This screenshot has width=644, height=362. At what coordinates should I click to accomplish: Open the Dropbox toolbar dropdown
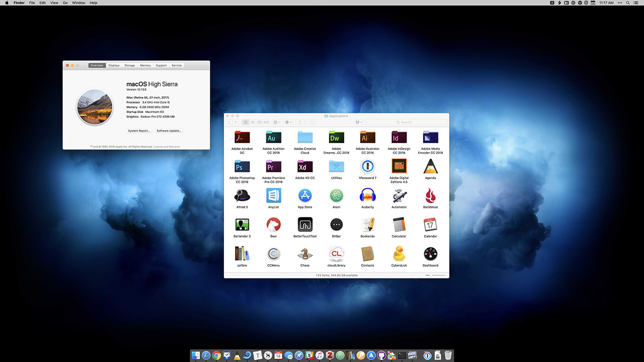(x=358, y=122)
